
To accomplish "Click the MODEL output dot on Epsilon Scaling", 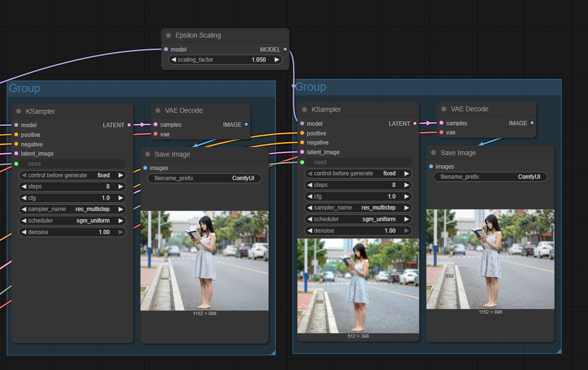I will click(x=285, y=49).
